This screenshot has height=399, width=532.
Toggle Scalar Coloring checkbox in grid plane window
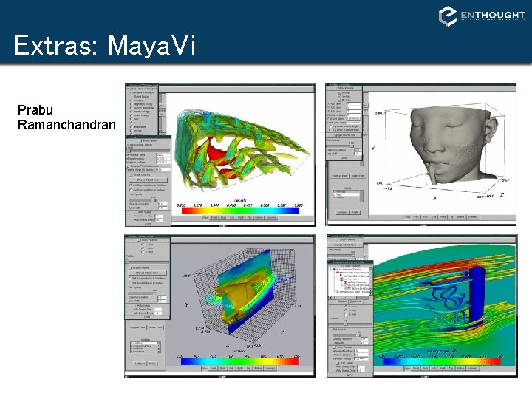tap(130, 267)
